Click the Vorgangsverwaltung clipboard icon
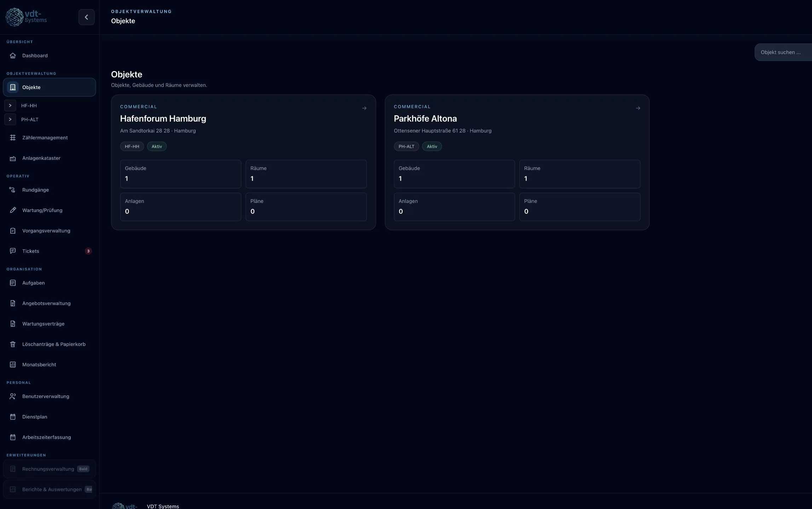The width and height of the screenshot is (812, 509). (x=13, y=231)
